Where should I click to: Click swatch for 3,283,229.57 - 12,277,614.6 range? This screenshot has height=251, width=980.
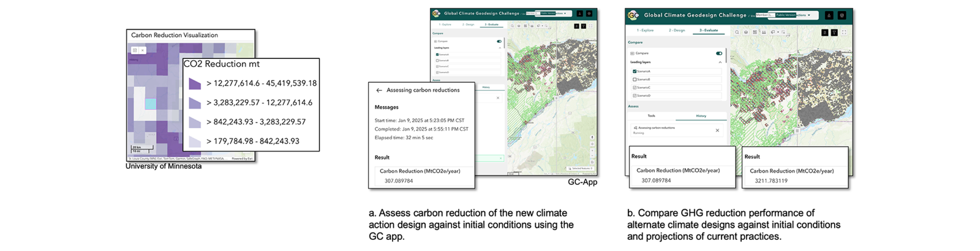pos(195,102)
